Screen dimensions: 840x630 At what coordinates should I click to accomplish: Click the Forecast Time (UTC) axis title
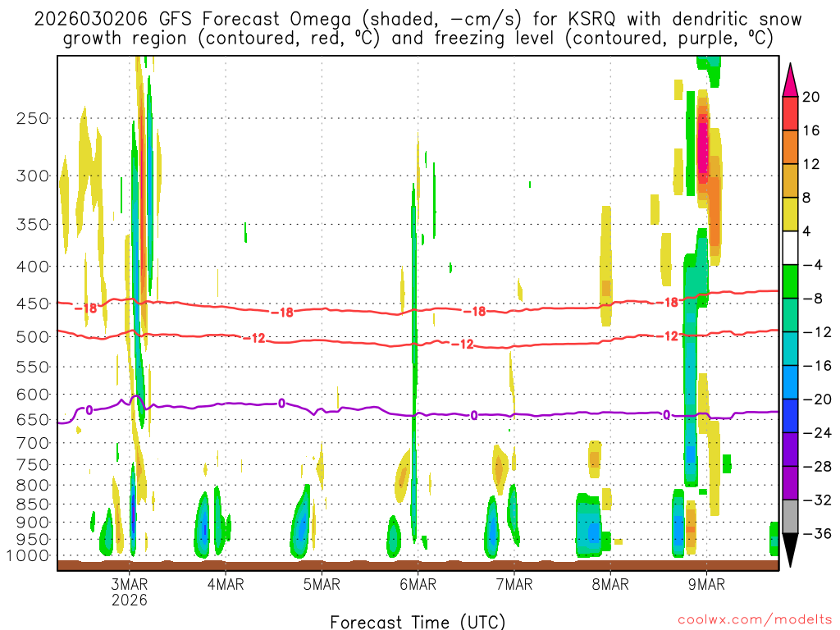[418, 621]
